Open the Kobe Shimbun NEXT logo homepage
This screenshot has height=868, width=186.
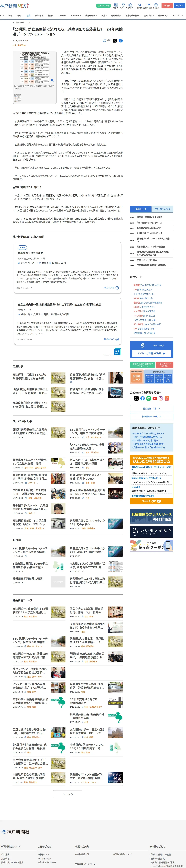(15, 6)
